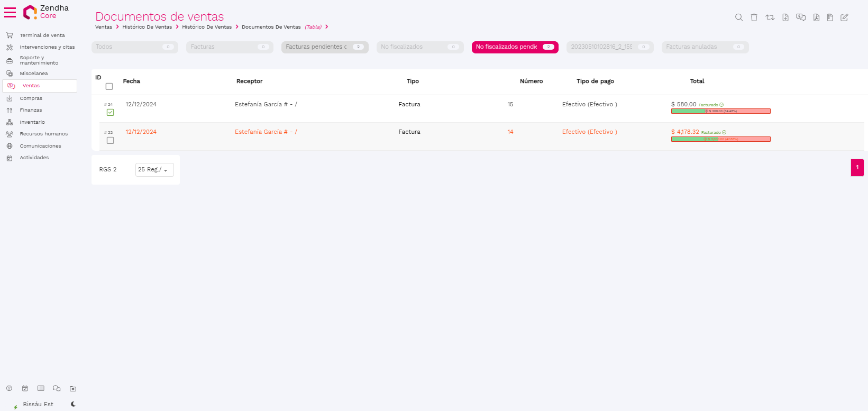Screen dimensions: 868x411
Task: Go to page 1 pagination button
Action: pyautogui.click(x=857, y=167)
